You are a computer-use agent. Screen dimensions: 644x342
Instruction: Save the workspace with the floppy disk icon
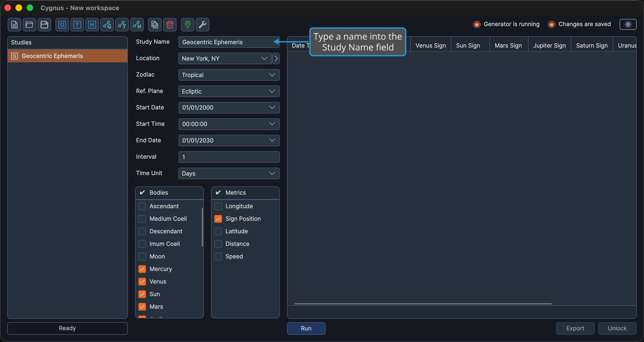point(44,25)
